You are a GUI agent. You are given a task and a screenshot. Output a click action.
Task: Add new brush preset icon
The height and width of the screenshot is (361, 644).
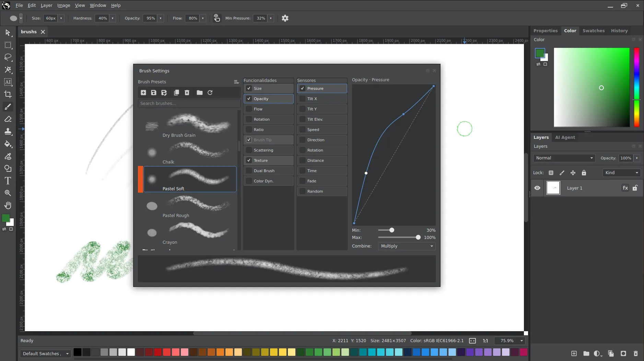coord(143,93)
